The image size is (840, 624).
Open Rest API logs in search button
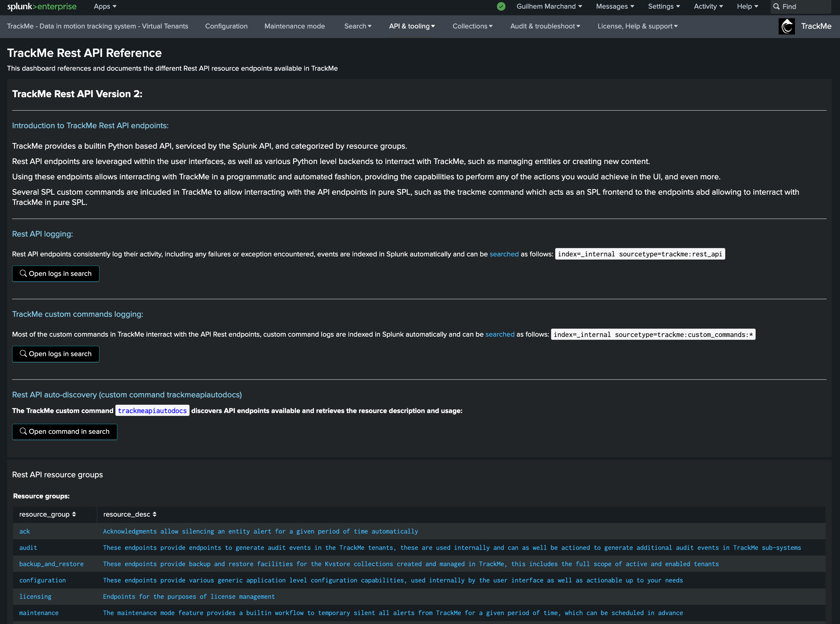coord(56,273)
